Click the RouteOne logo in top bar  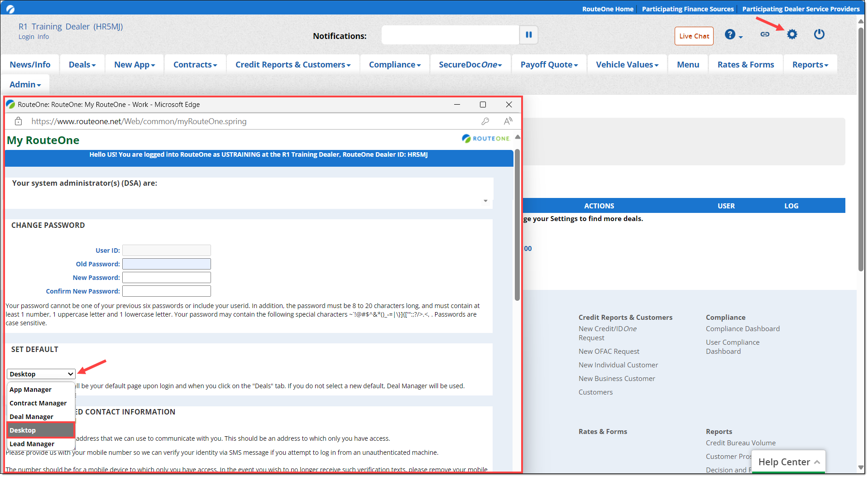click(10, 9)
